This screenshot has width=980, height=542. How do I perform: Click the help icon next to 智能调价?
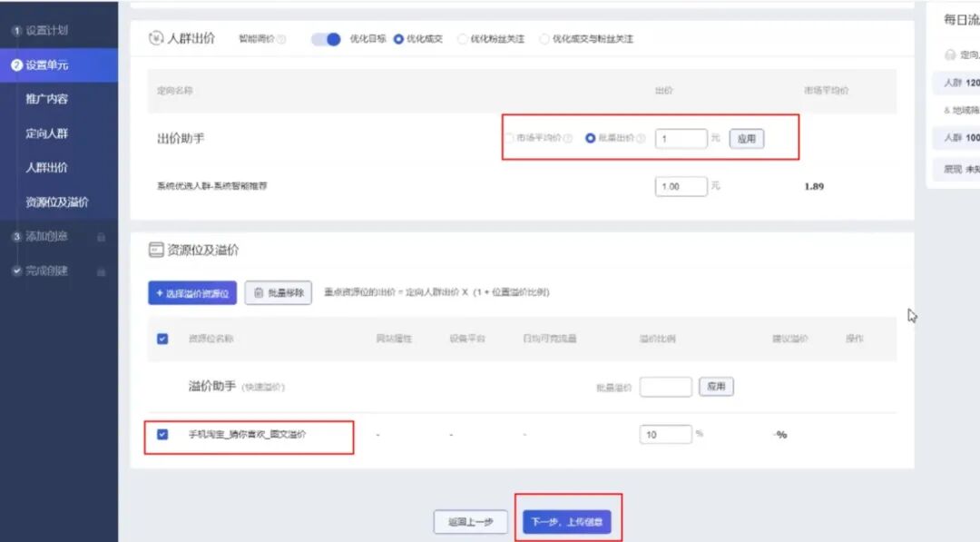pos(281,39)
